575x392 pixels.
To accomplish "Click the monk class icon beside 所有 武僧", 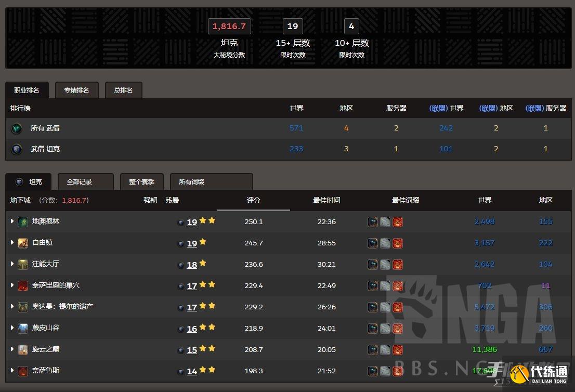I will [17, 128].
